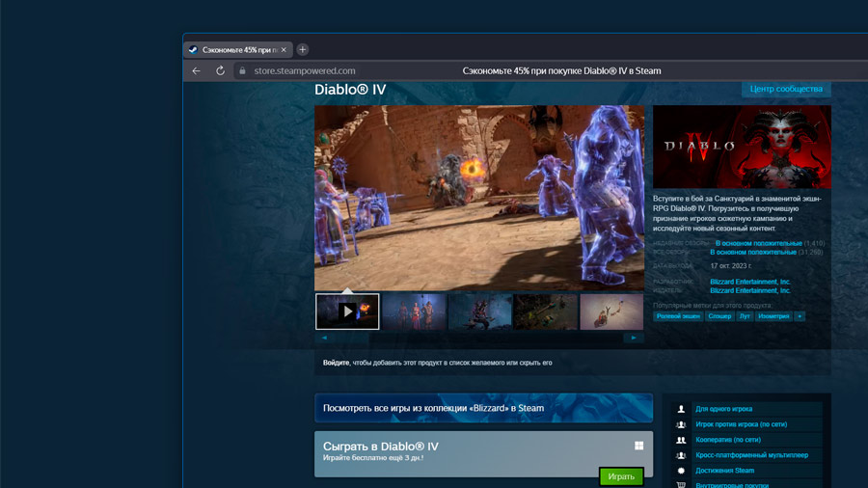Close the Steam browser tab
This screenshot has width=868, height=488.
tap(284, 50)
